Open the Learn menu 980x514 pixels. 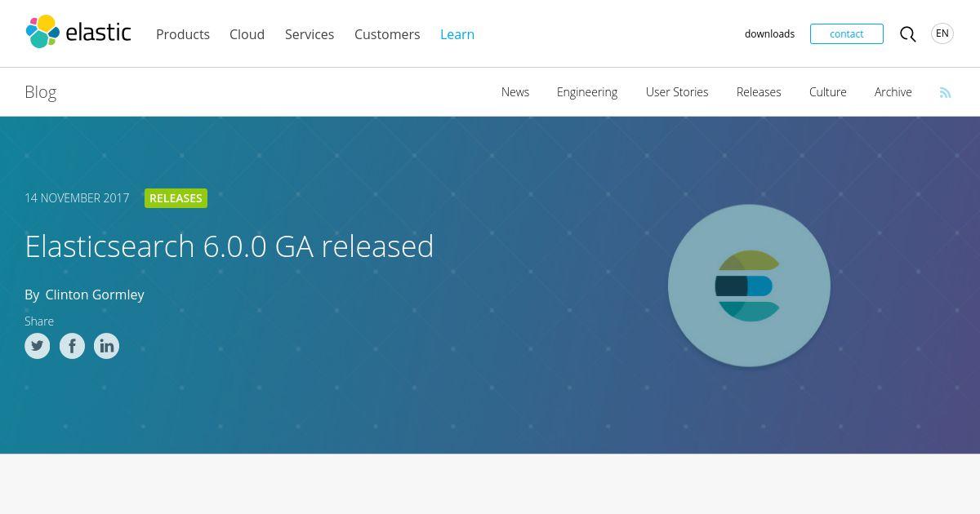[x=457, y=34]
